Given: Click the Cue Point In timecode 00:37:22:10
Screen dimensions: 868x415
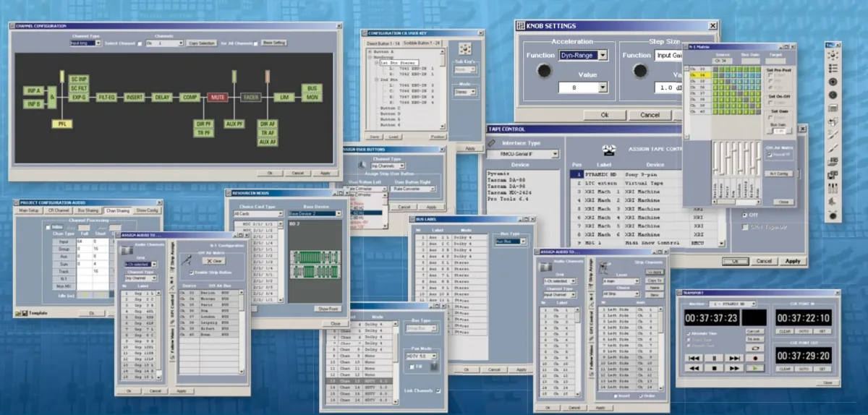Looking at the screenshot, I should click(x=803, y=319).
